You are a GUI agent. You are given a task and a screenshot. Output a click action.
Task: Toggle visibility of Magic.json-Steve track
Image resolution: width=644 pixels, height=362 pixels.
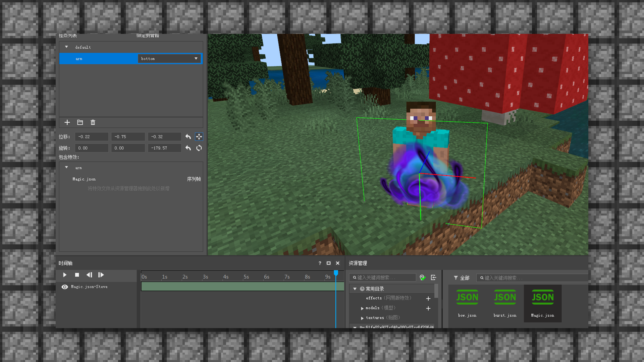(65, 287)
